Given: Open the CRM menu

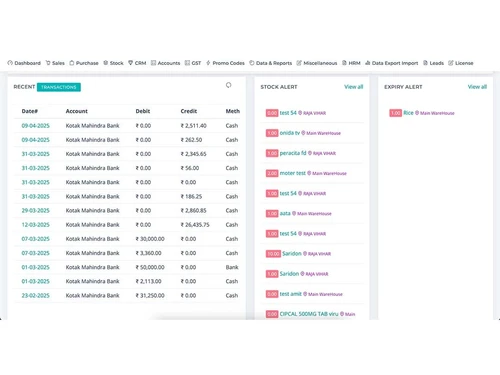Looking at the screenshot, I should 137,63.
